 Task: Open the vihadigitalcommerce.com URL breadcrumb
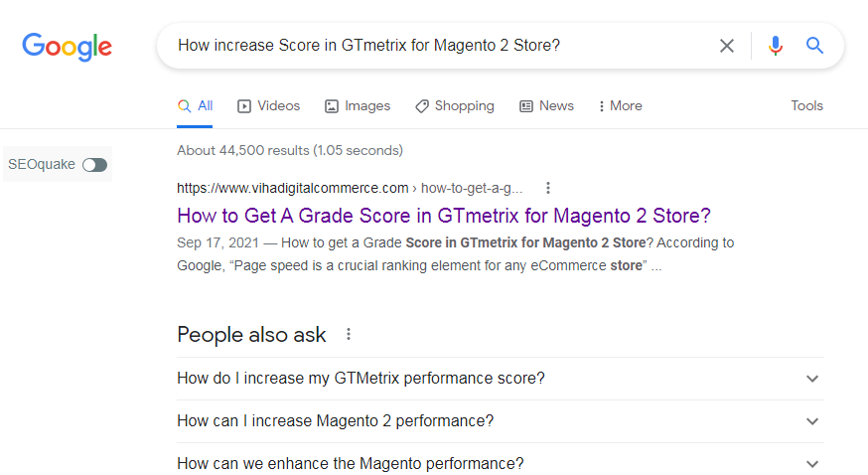350,188
